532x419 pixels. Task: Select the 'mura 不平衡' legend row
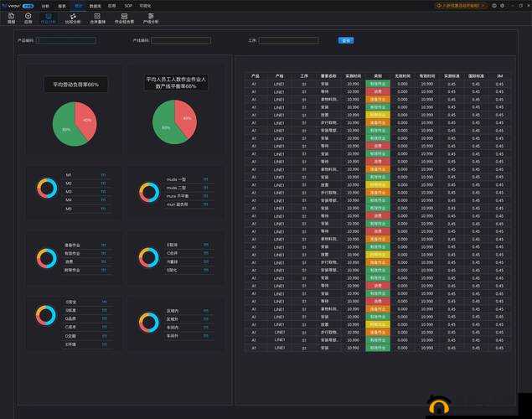(x=189, y=196)
